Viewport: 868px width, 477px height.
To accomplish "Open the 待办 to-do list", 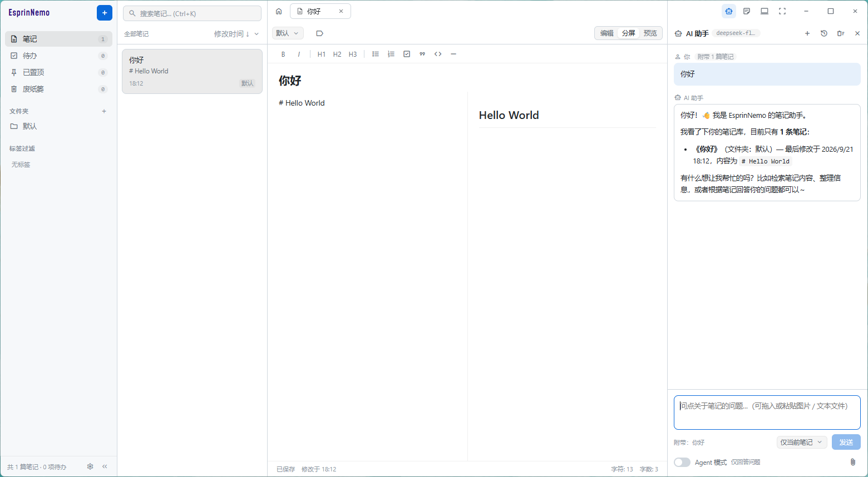I will [x=58, y=56].
